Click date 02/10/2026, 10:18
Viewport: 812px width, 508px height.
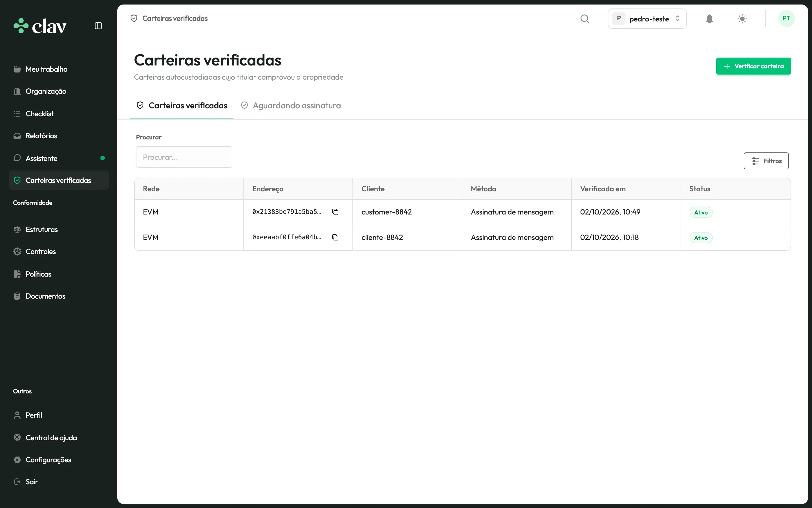tap(609, 238)
